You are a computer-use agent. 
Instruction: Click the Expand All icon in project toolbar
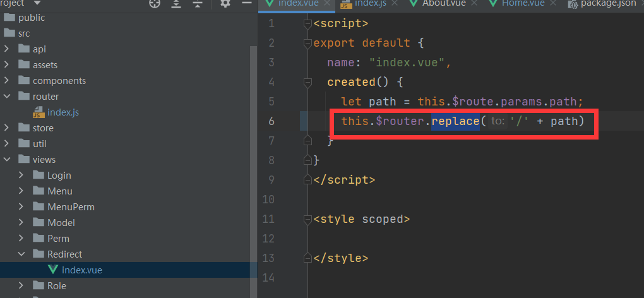[x=176, y=4]
